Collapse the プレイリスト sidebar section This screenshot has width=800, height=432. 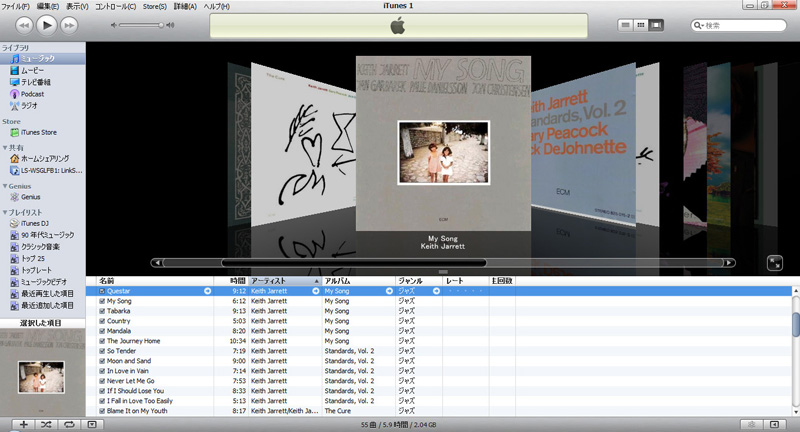click(x=4, y=213)
